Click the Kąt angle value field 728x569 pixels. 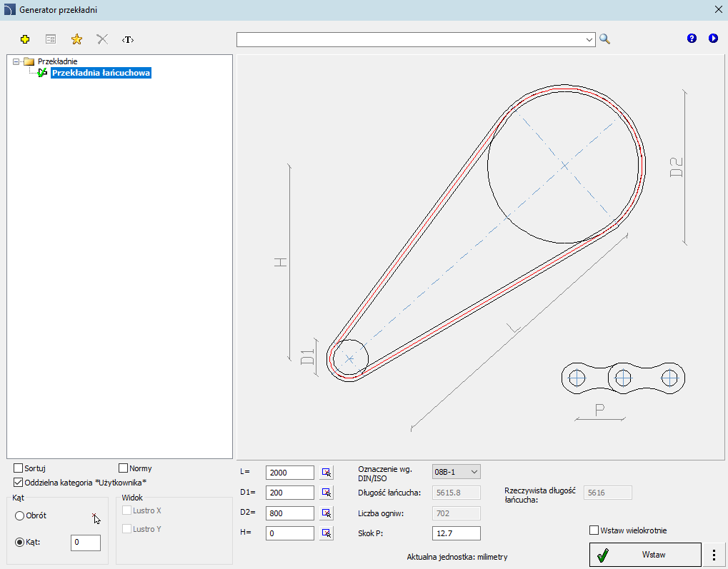click(x=86, y=542)
